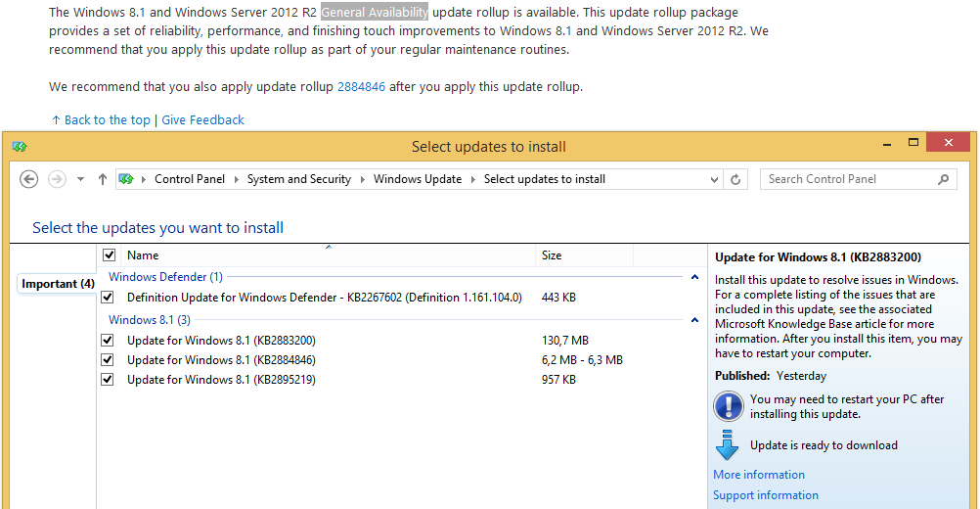Click the 130,7 MB size value
Screen dimensions: 980x509
click(x=565, y=341)
